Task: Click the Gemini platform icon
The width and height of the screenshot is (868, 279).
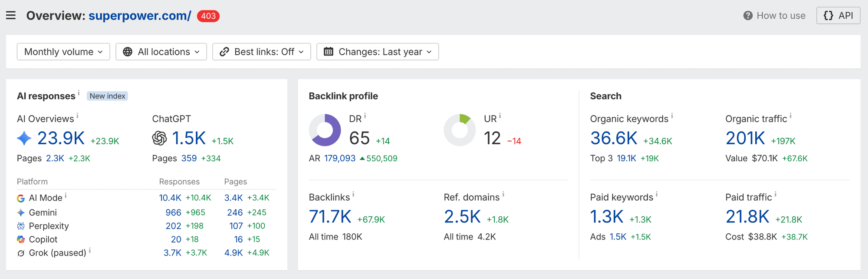Action: [x=21, y=213]
